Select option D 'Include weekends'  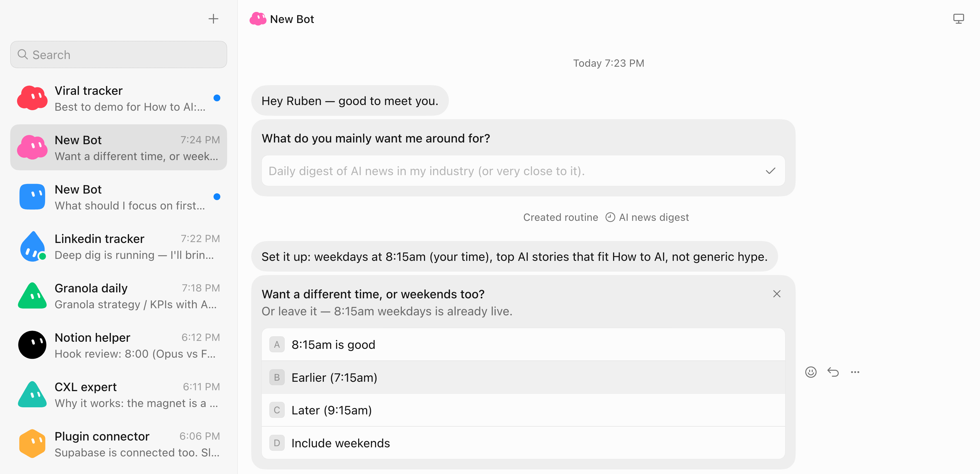click(523, 443)
